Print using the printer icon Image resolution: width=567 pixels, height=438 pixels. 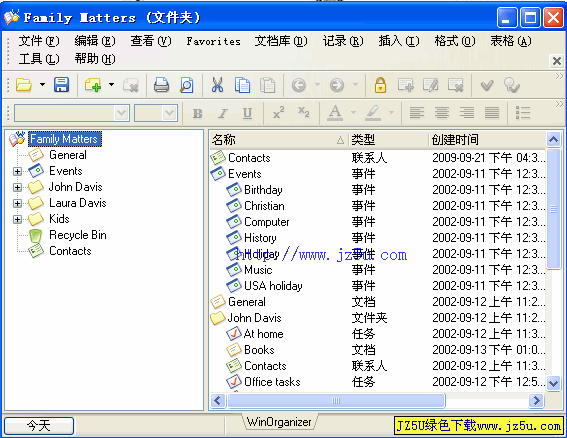click(161, 85)
